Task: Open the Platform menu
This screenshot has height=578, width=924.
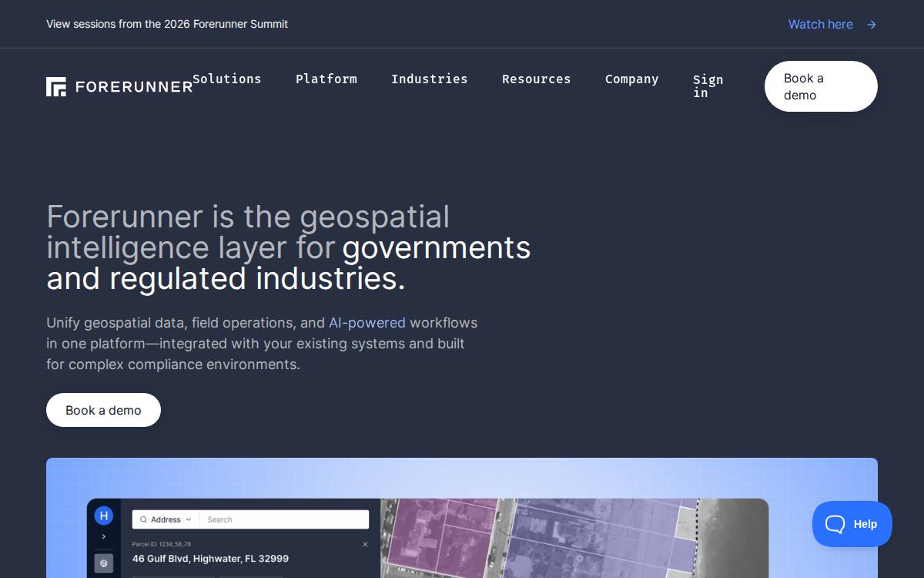Action: pyautogui.click(x=326, y=79)
